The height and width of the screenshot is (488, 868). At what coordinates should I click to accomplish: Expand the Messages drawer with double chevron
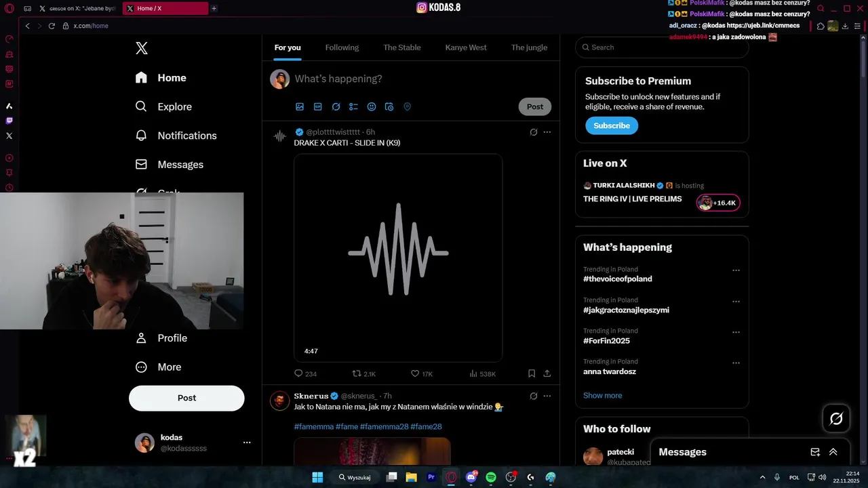(x=833, y=452)
